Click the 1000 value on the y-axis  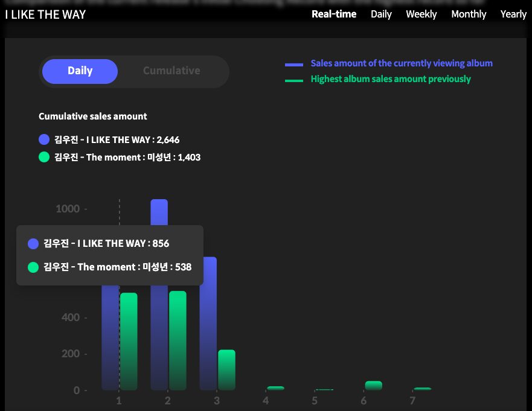coord(66,208)
